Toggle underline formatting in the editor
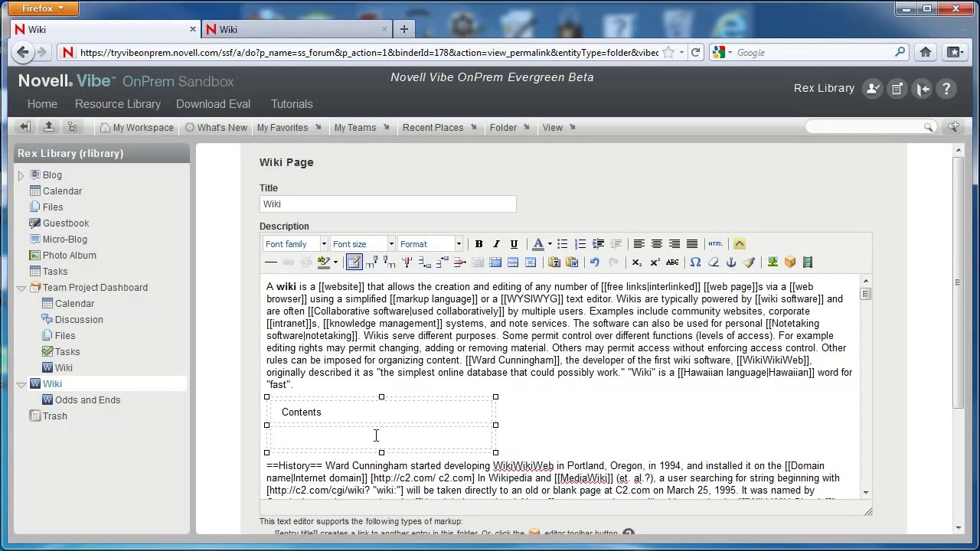The width and height of the screenshot is (980, 551). (x=514, y=244)
